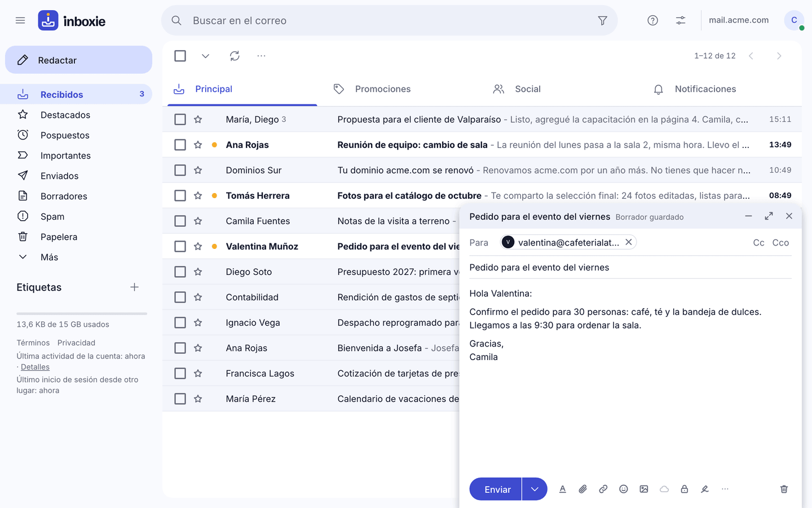The image size is (812, 508).
Task: Open the text formatting options in composer
Action: coord(563,489)
